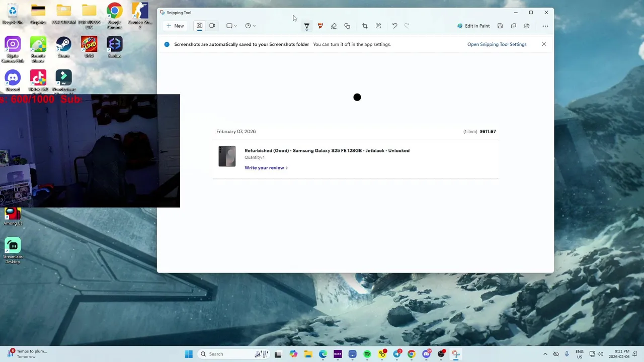The width and height of the screenshot is (644, 362).
Task: Click the Quantity: 1 text
Action: coord(255,157)
